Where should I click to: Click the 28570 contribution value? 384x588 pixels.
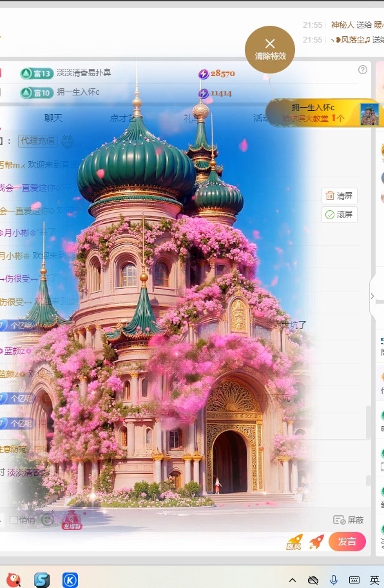[x=222, y=73]
